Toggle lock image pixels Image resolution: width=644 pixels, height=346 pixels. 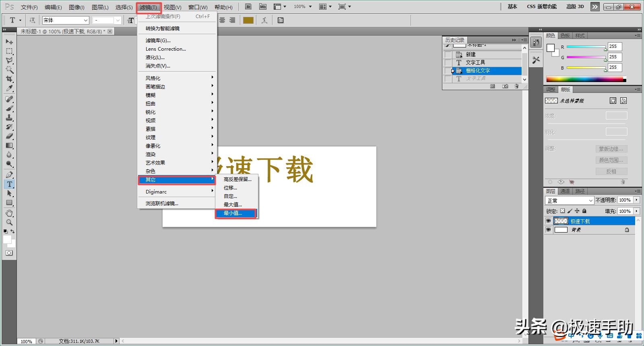pyautogui.click(x=570, y=211)
